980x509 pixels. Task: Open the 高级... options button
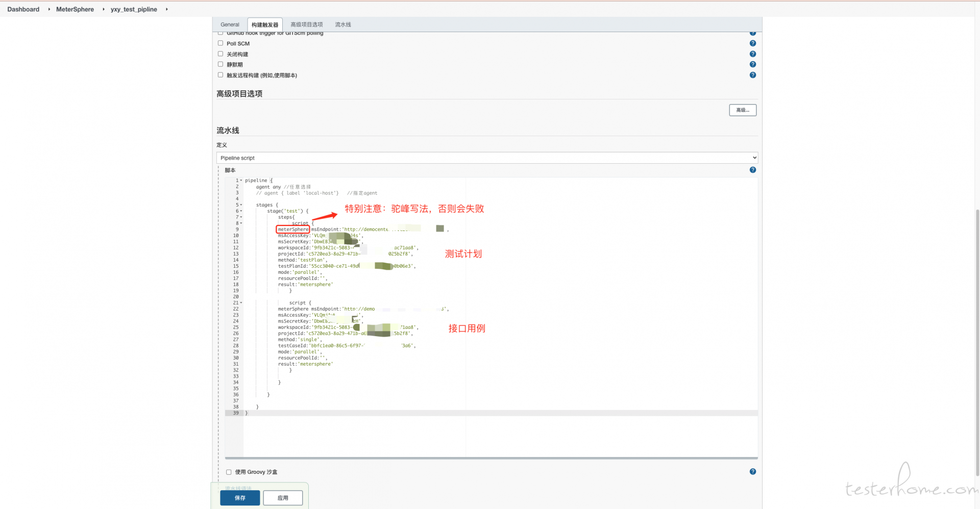tap(743, 110)
